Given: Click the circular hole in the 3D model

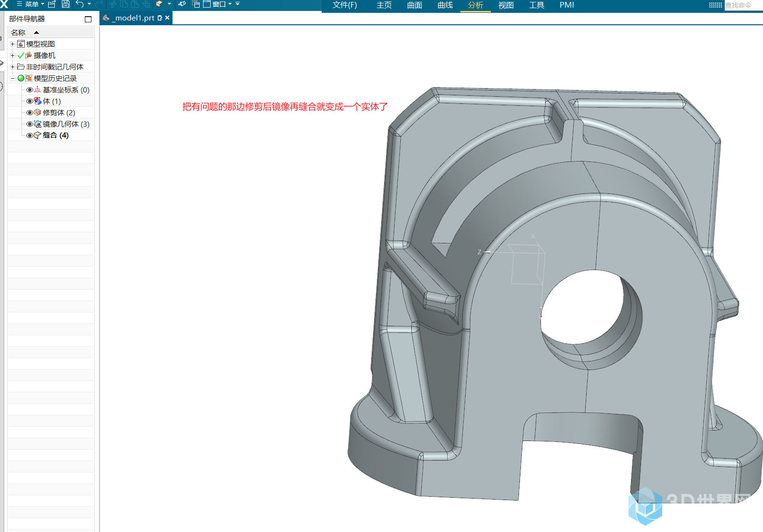Looking at the screenshot, I should click(x=582, y=307).
